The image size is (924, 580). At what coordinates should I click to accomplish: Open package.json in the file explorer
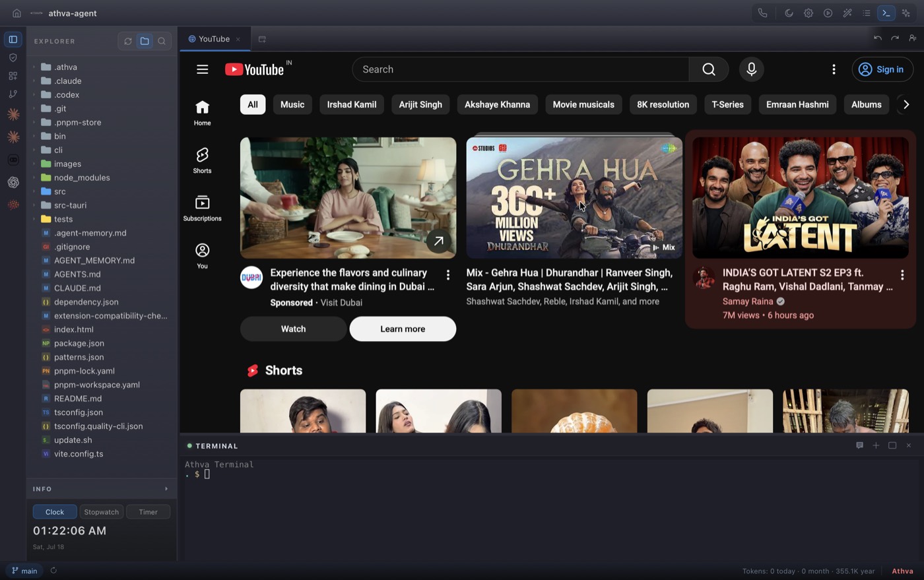coord(79,343)
